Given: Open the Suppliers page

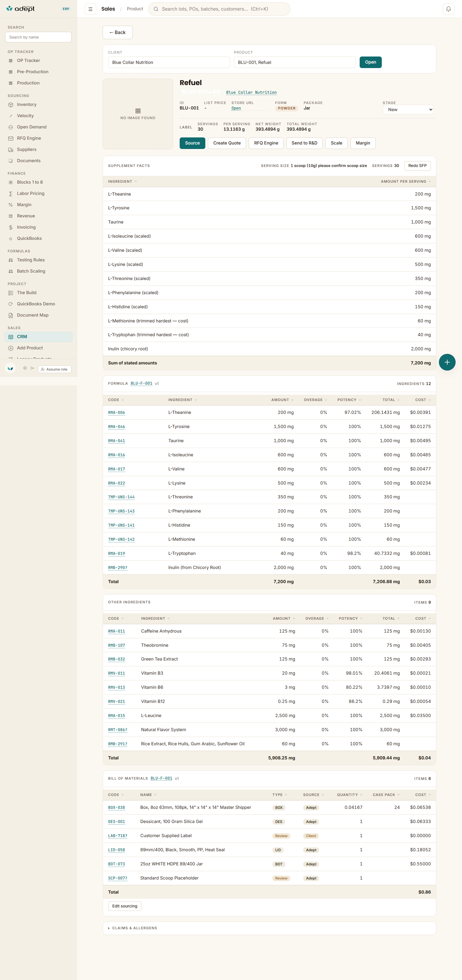Looking at the screenshot, I should coord(38,150).
